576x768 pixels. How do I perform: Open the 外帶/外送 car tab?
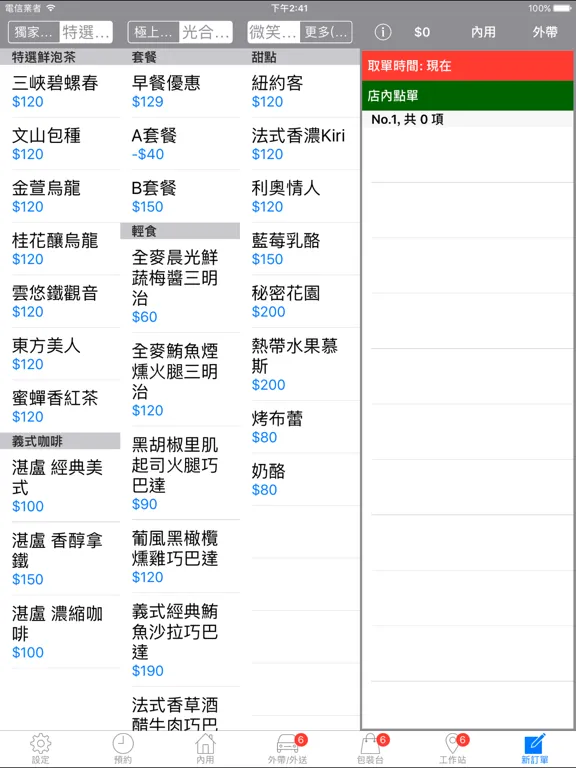(x=288, y=749)
